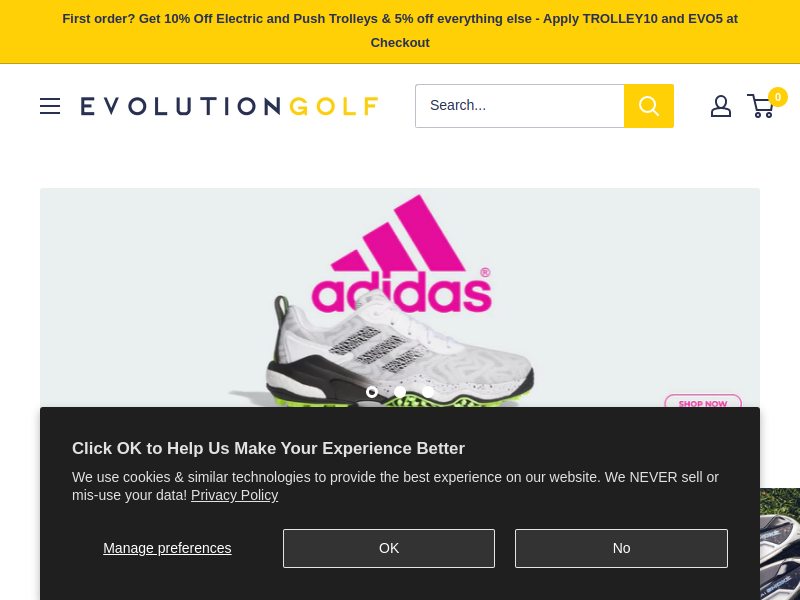The image size is (800, 600).
Task: Open the Manage preferences link
Action: (x=167, y=548)
